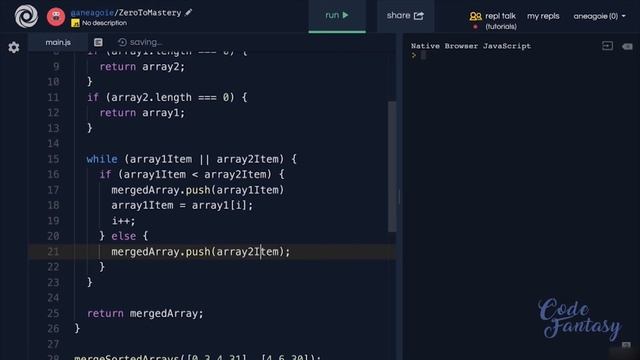Click line number 15 in gutter

pos(53,159)
